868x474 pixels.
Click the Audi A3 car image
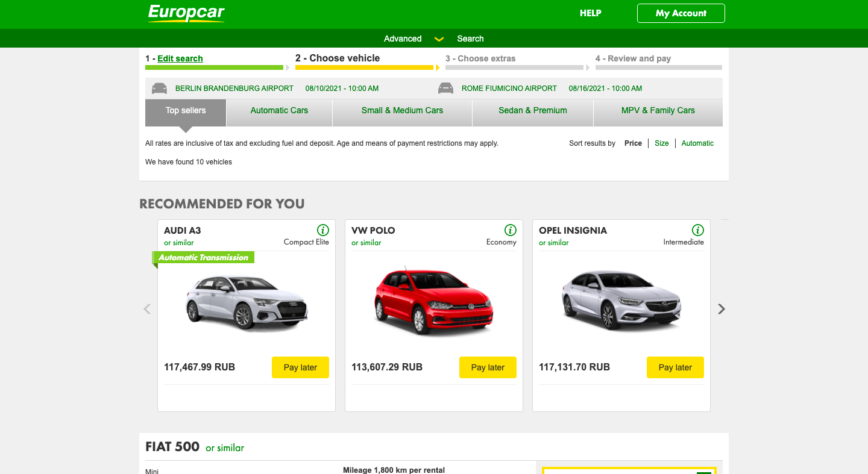point(247,302)
